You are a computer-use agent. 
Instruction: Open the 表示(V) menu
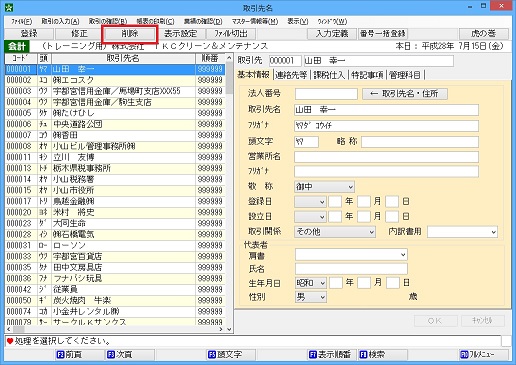click(298, 21)
